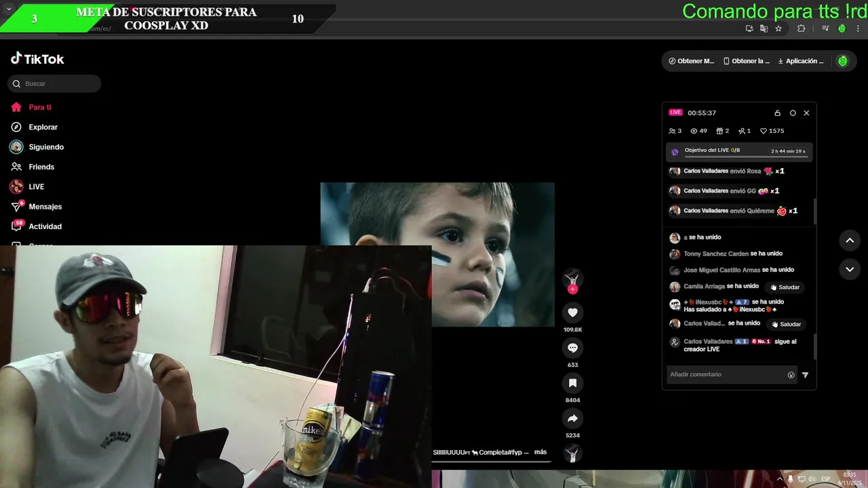Screen dimensions: 868x488
Task: Click the Obtener M... button
Action: (691, 61)
